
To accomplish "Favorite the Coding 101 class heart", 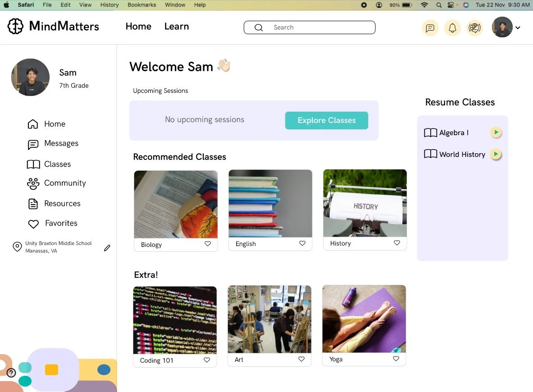I will point(207,360).
